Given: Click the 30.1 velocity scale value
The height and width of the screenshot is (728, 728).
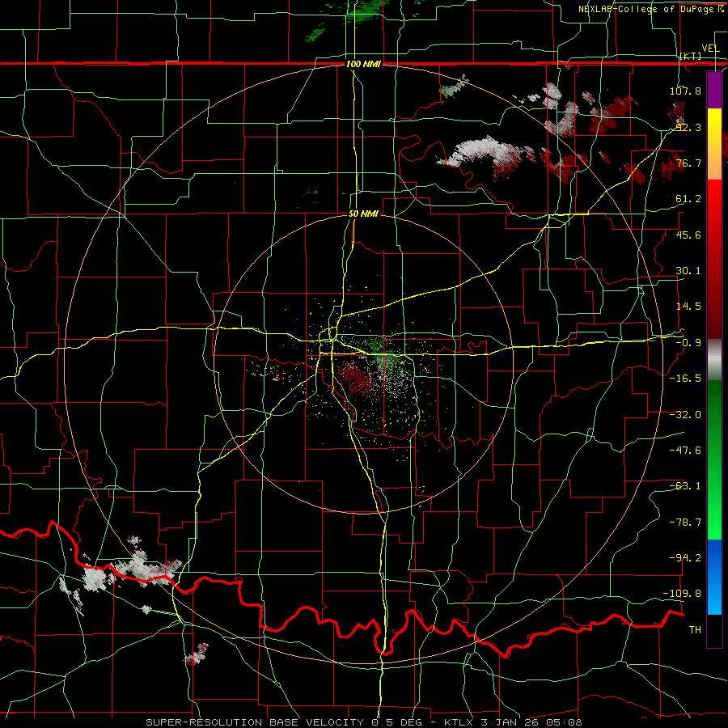Looking at the screenshot, I should [688, 271].
